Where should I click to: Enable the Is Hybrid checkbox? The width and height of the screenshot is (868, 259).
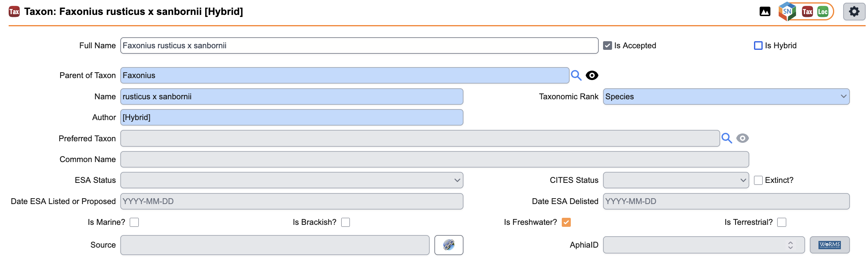point(758,46)
